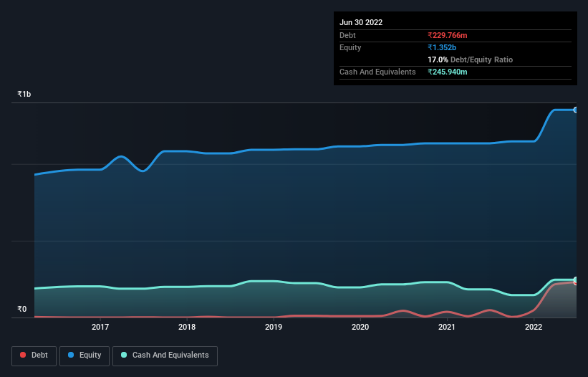Screen dimensions: 588x377
Task: Click the 17.0% Debt/Equity Ratio text
Action: (471, 59)
